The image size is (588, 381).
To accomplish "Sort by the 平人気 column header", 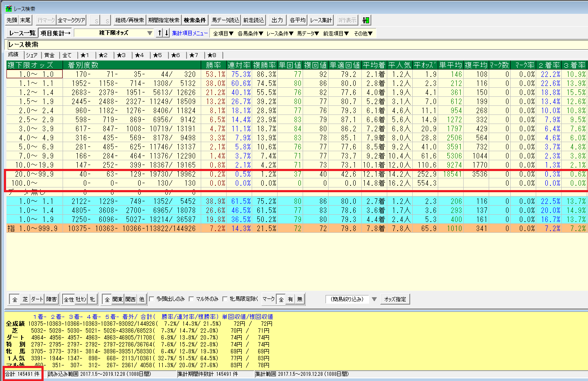I will [x=400, y=65].
